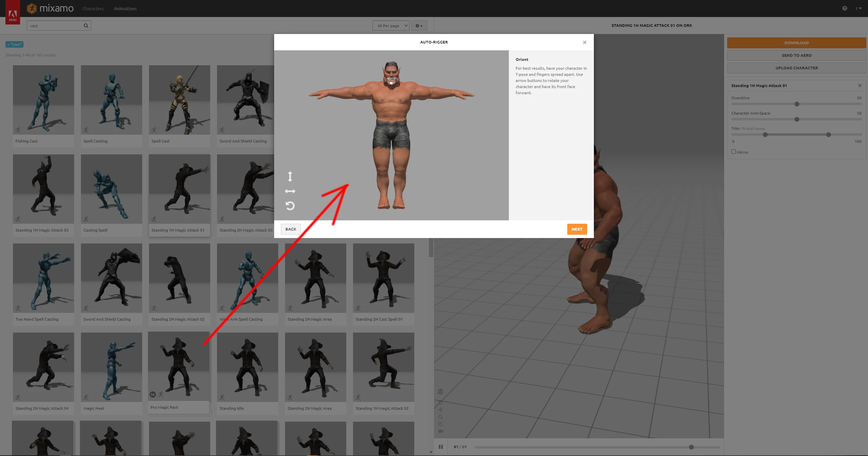Select the Fishing Cast animation thumbnail
Viewport: 868px width, 456px height.
point(44,100)
